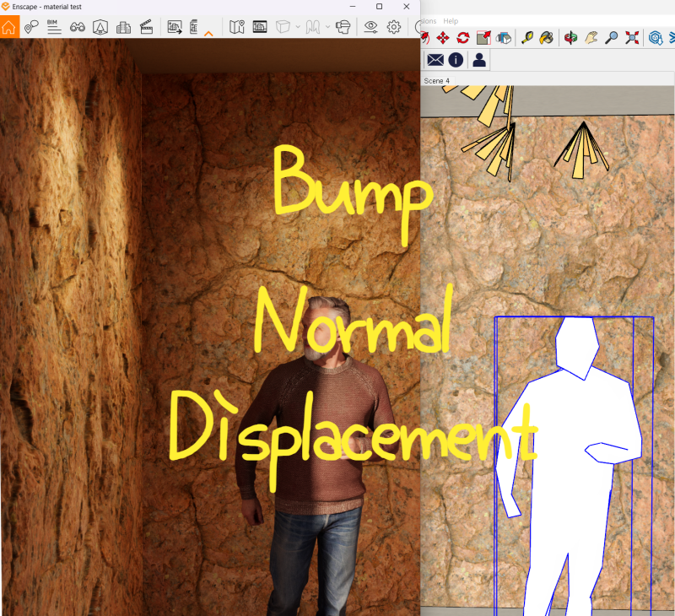Click the Enscape home icon
Viewport: 675px width, 616px height.
9,26
